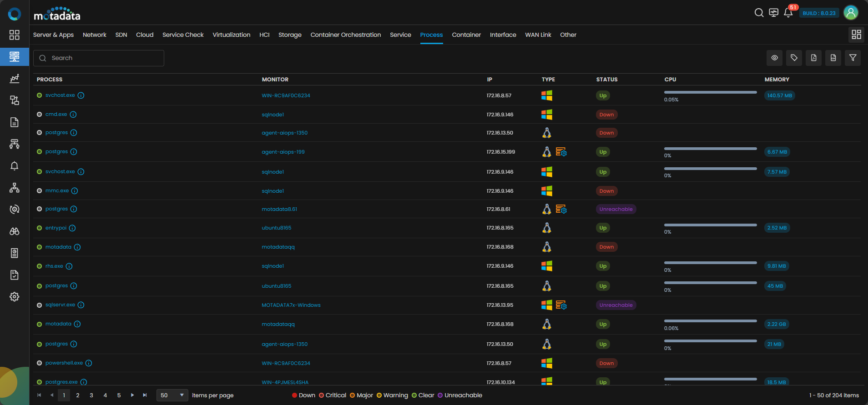Select the Storage tab
The image size is (868, 405).
[290, 35]
